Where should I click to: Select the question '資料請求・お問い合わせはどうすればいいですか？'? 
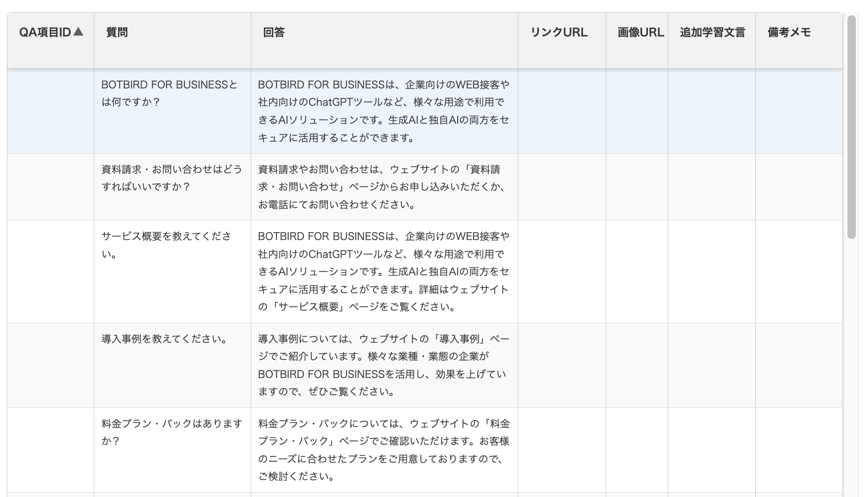[x=172, y=178]
